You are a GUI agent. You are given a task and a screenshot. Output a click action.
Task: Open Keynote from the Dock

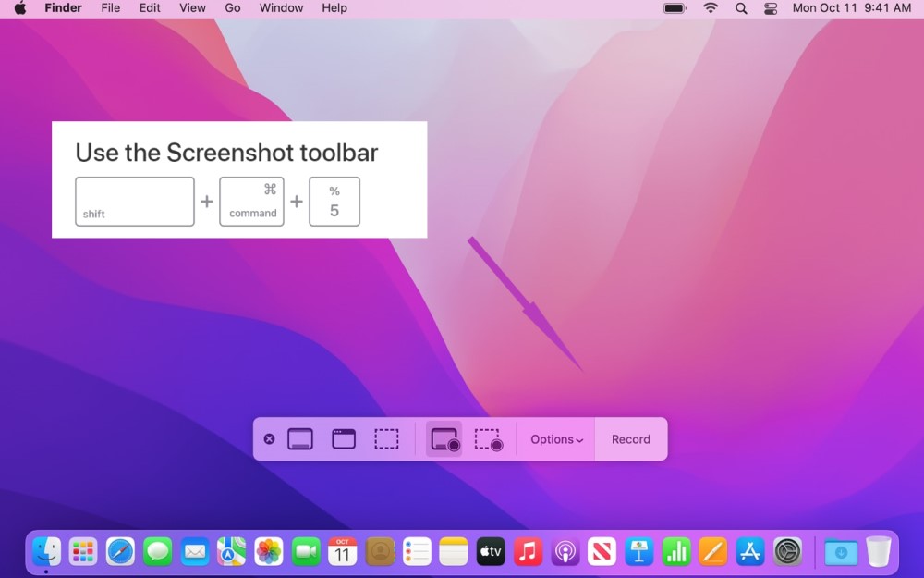[x=638, y=552]
